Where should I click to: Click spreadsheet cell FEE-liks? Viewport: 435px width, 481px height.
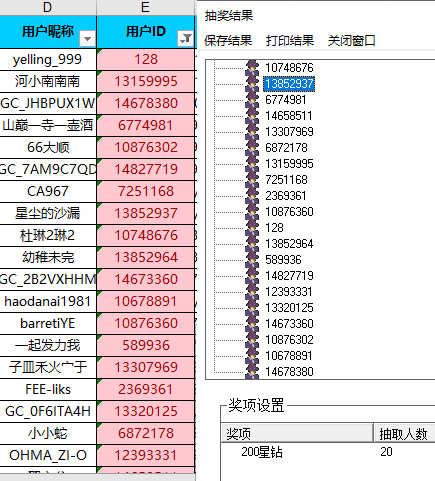(48, 389)
